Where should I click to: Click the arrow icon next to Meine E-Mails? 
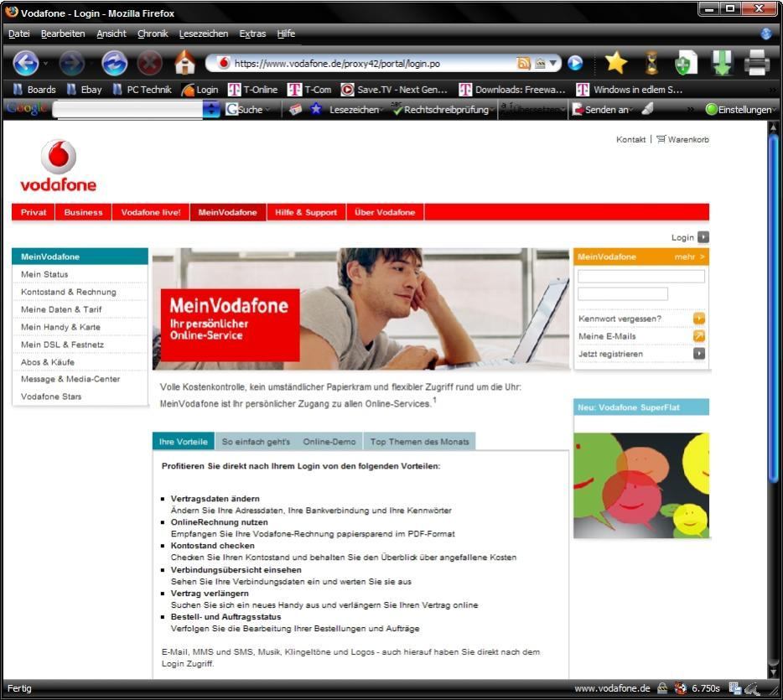[699, 336]
